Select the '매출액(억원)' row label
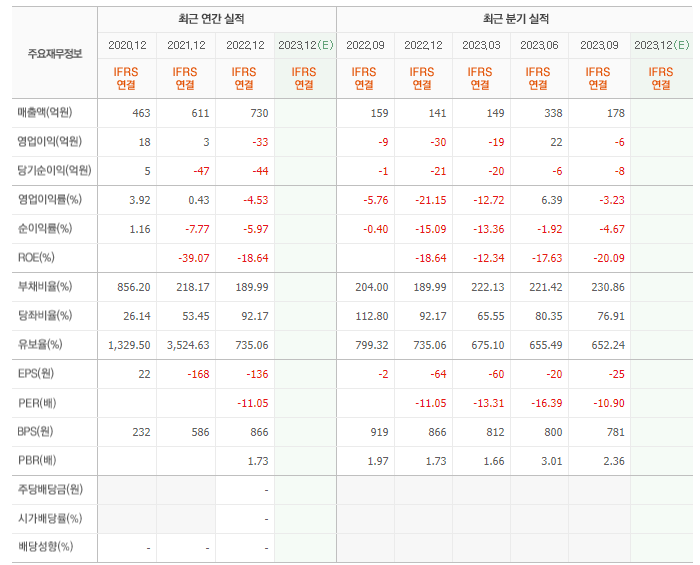 pyautogui.click(x=45, y=112)
